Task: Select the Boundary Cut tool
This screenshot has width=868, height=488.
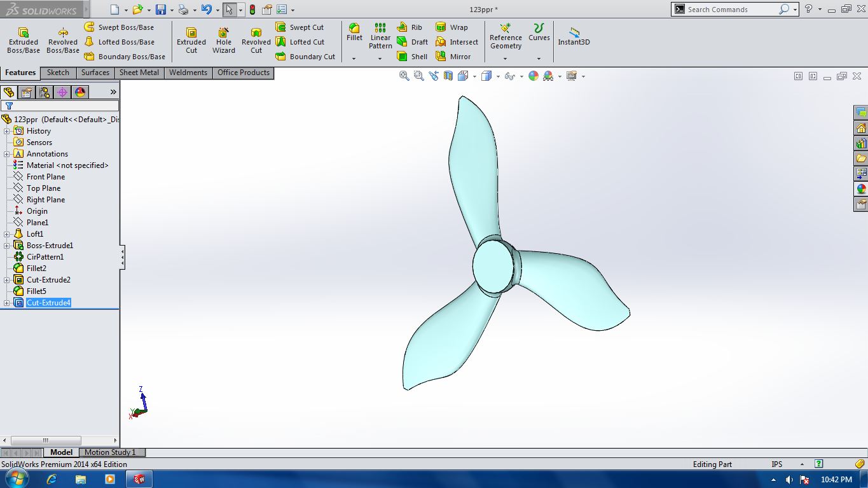Action: 305,57
